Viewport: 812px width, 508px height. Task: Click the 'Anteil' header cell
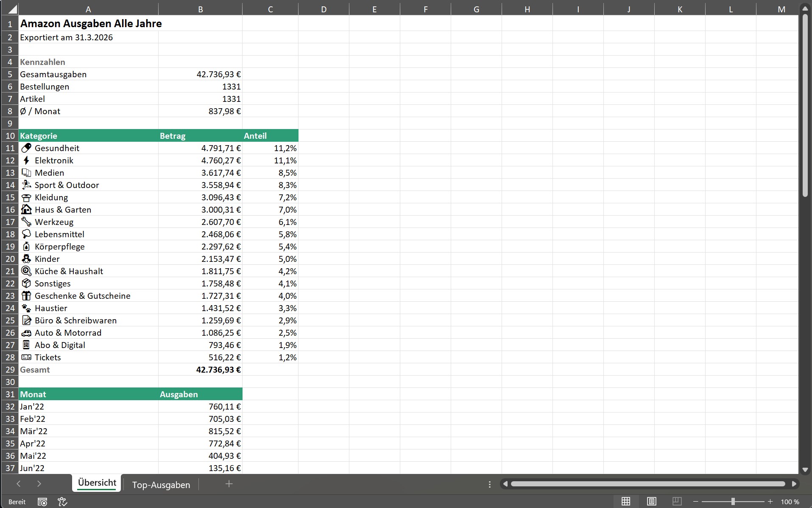coord(271,136)
